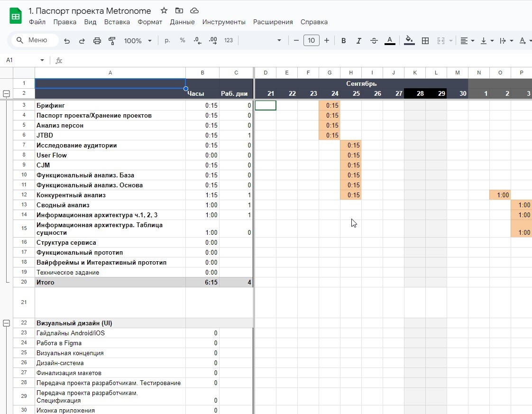The image size is (532, 414).
Task: Open the Расширения menu
Action: click(273, 22)
